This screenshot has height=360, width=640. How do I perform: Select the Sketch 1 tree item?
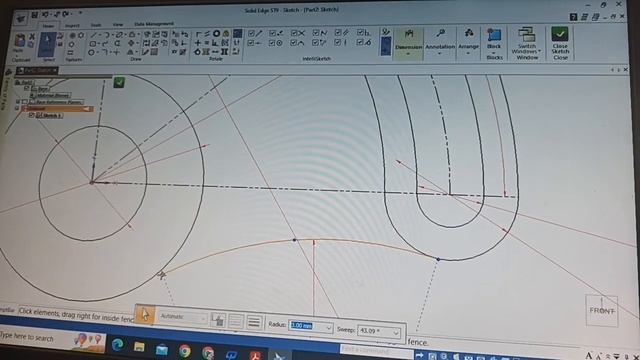click(49, 116)
